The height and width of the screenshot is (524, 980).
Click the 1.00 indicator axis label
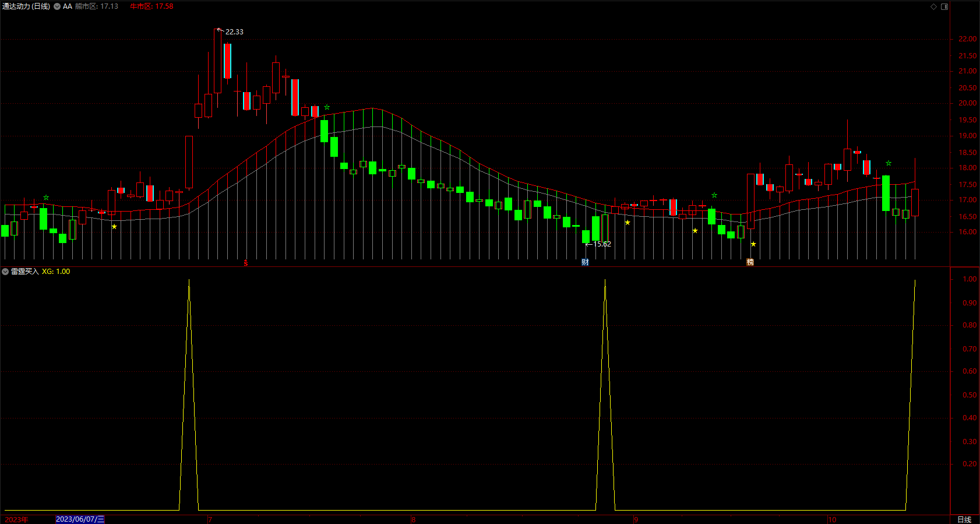970,279
